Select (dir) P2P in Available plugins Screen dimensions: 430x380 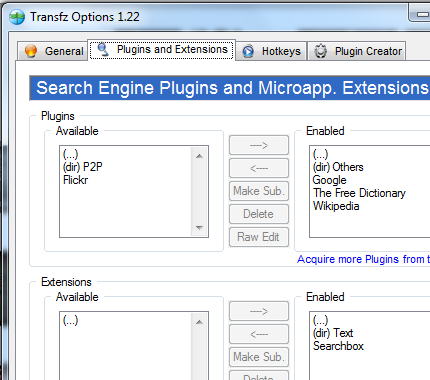[x=83, y=167]
